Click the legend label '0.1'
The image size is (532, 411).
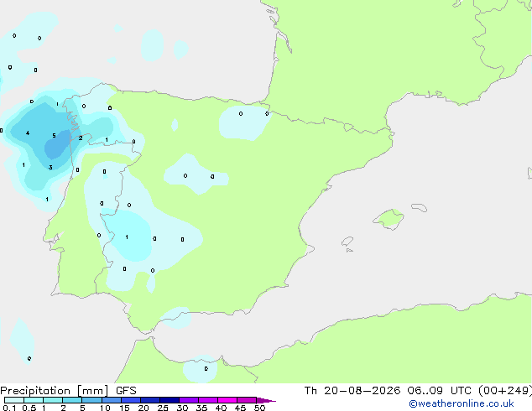click(x=9, y=408)
